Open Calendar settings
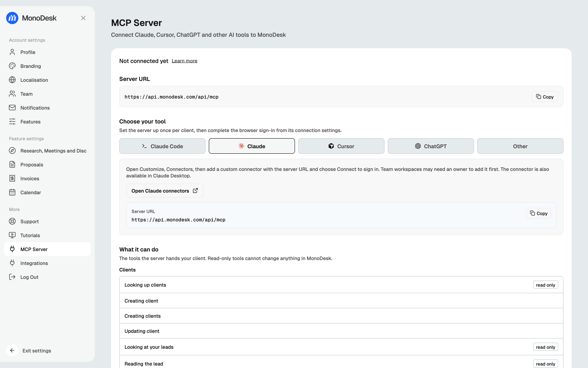This screenshot has height=368, width=588. coord(47,192)
